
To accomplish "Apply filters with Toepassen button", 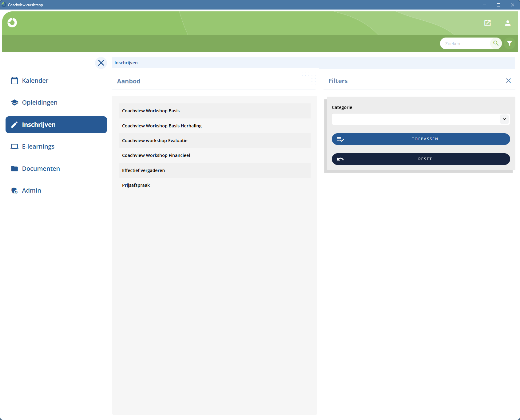I will [x=421, y=139].
